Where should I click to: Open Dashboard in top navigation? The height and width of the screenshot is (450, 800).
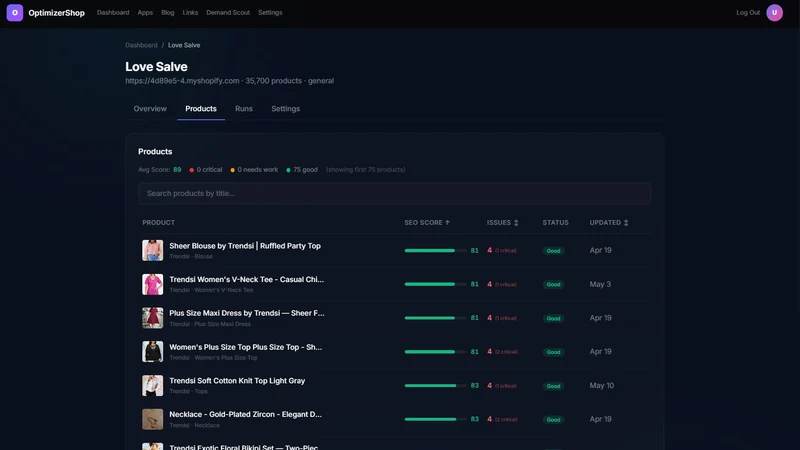click(113, 13)
